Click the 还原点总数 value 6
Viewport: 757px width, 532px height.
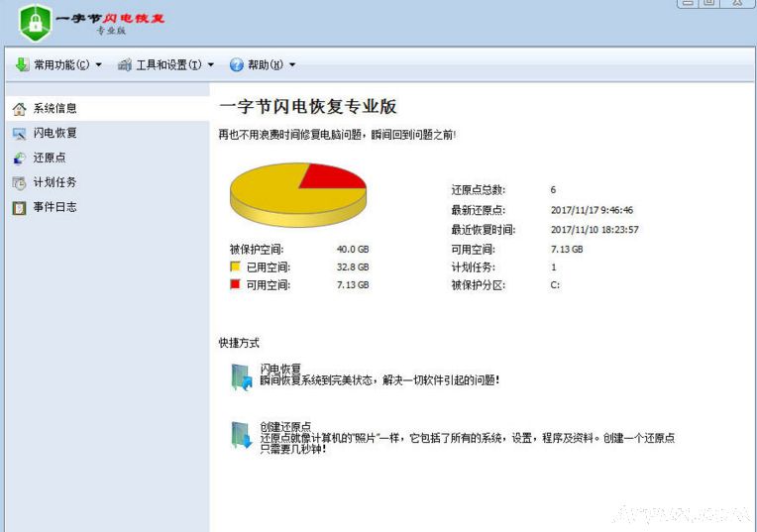click(553, 190)
